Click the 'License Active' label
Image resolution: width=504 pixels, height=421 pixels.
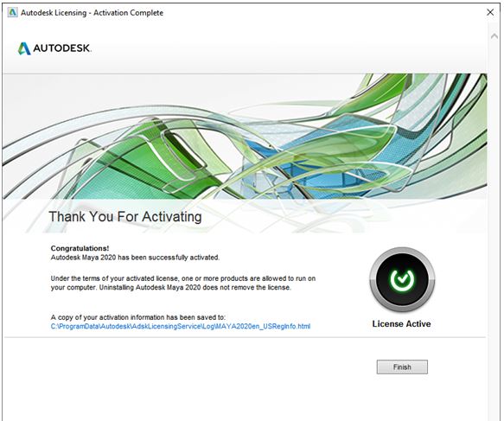tap(401, 323)
